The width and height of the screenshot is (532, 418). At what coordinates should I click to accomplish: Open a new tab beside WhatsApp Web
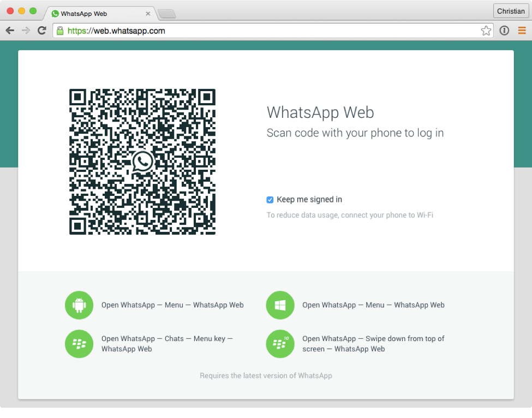pyautogui.click(x=166, y=14)
